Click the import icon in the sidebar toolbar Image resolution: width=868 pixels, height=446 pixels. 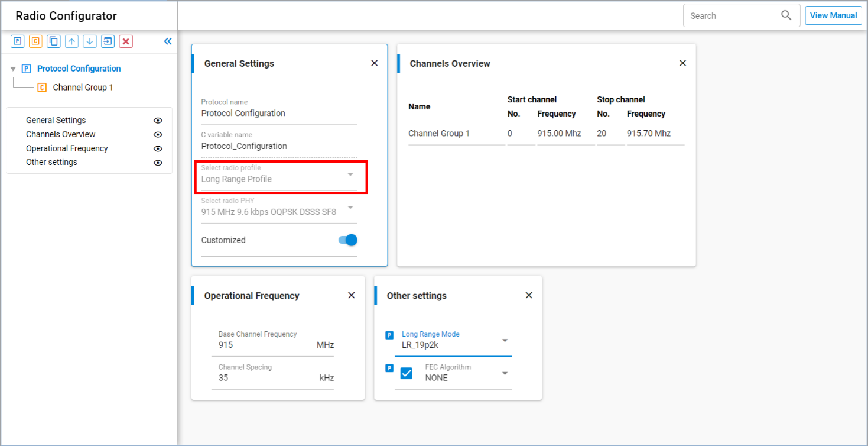[x=108, y=41]
